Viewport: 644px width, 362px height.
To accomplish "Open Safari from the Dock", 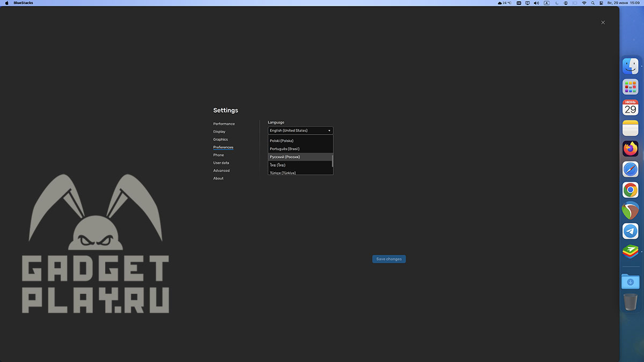I will [630, 169].
